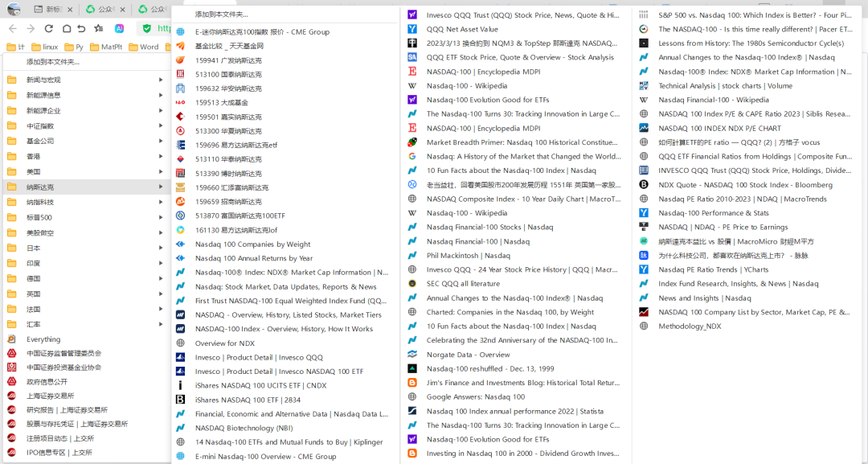Restore closed tab with undo arrow icon
Screen dimensions: 868x464
(82, 28)
